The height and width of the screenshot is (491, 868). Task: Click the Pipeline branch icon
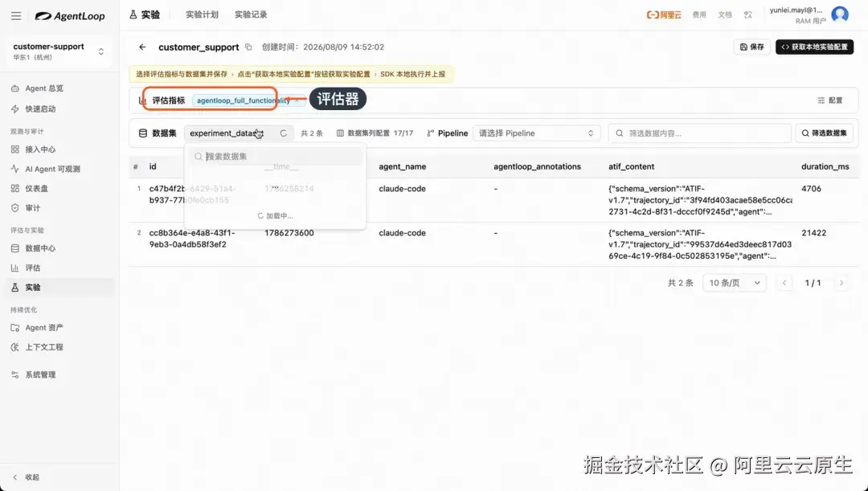(x=430, y=133)
